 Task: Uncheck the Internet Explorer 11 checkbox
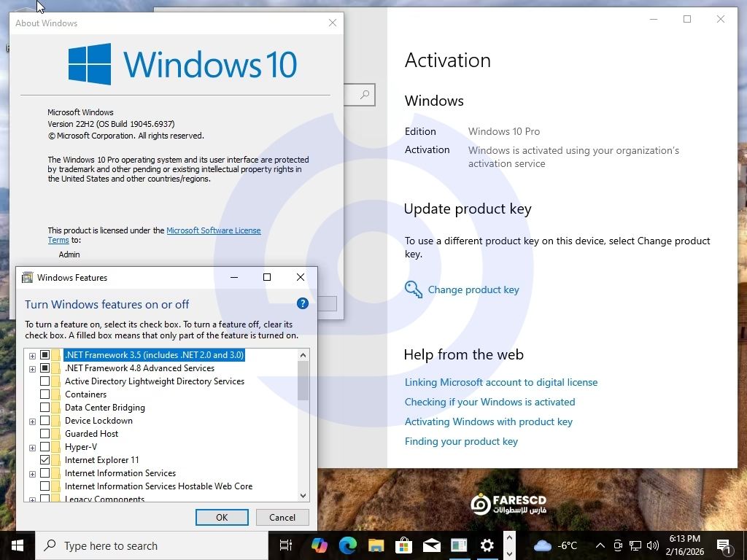45,460
